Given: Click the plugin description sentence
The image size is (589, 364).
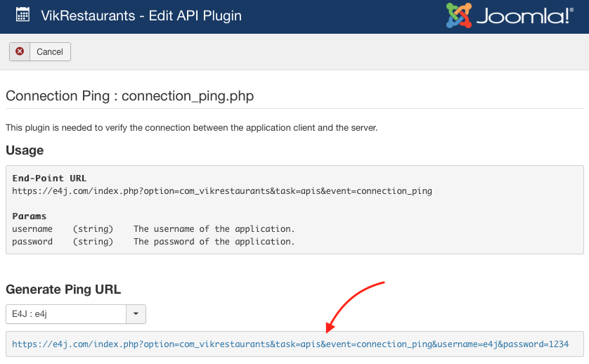Looking at the screenshot, I should (192, 128).
